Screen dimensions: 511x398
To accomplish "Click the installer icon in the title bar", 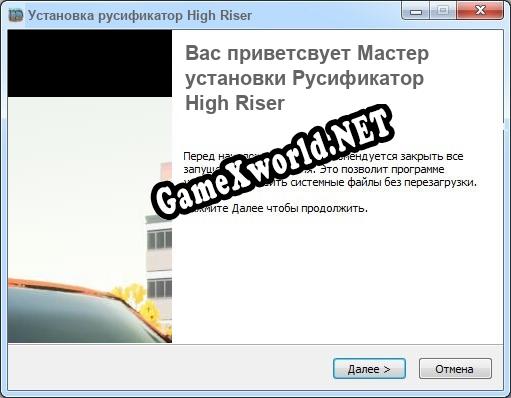I will (x=16, y=15).
